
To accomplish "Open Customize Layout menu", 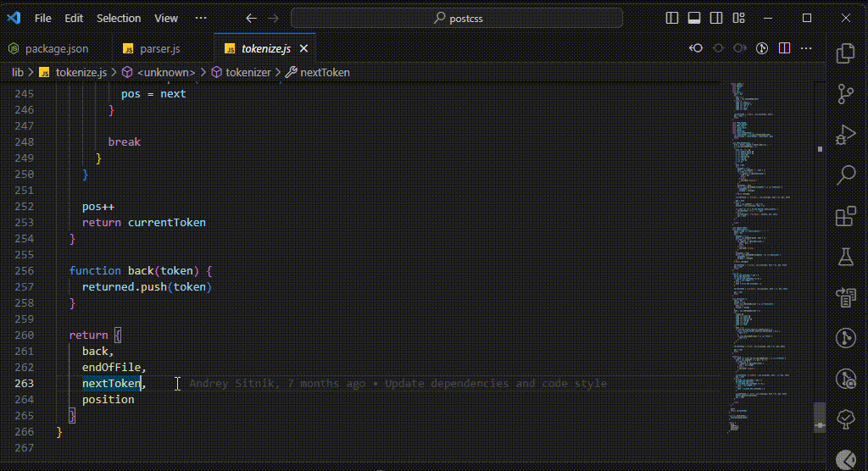I will tap(738, 19).
